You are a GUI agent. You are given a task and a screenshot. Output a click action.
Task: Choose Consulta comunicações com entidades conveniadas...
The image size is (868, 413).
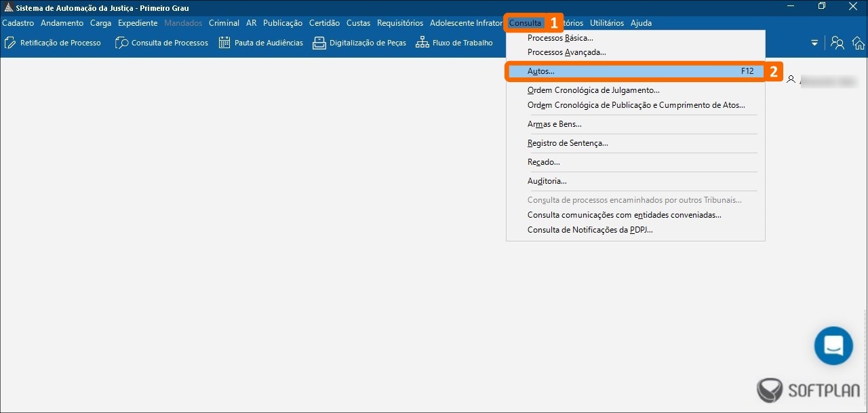pos(635,215)
